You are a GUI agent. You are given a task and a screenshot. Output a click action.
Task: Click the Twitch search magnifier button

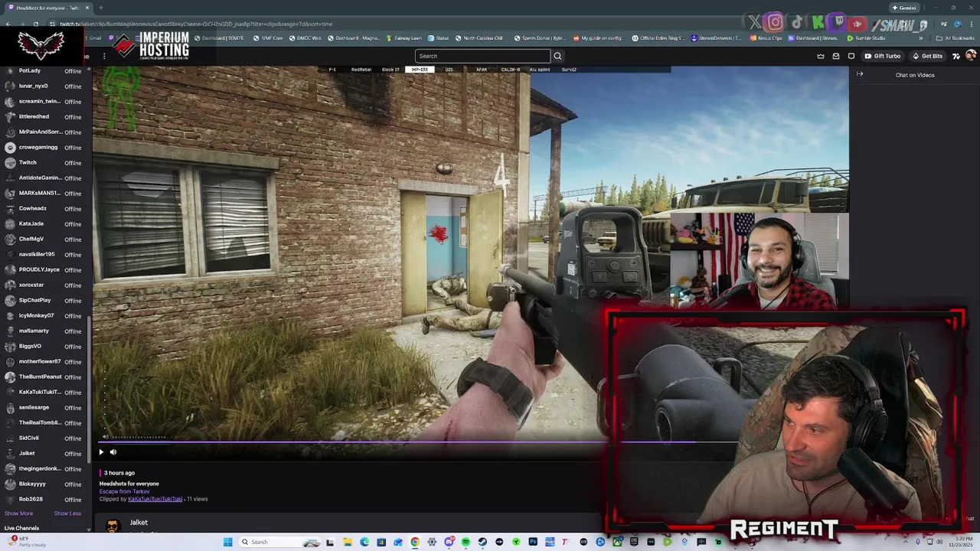[x=557, y=56]
